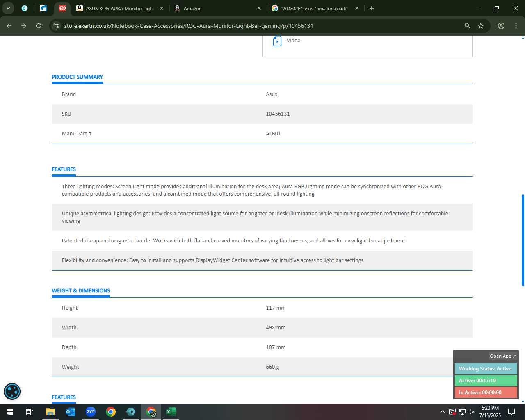Select the pinned Exertis red tab
This screenshot has width=525, height=420.
pos(62,8)
